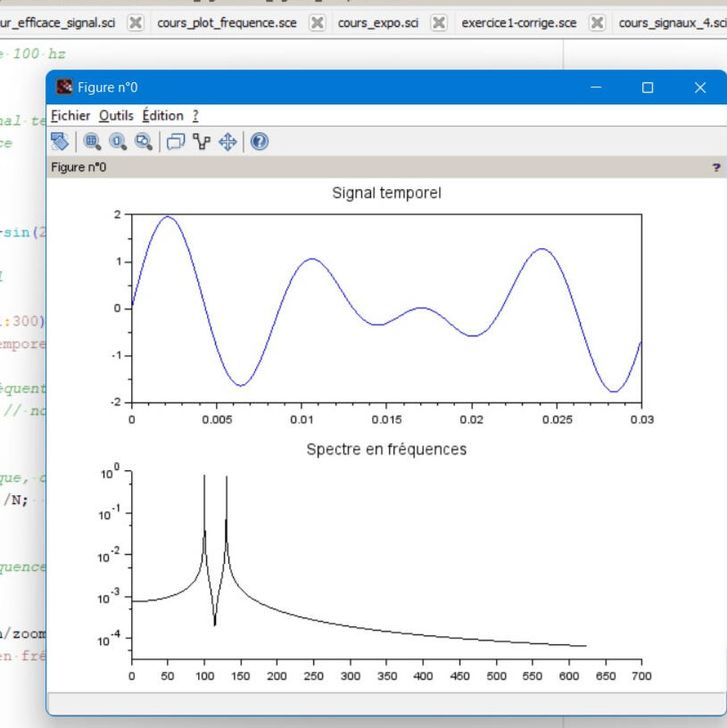This screenshot has width=727, height=728.
Task: Maximize the Figure n°0 window
Action: 648,87
